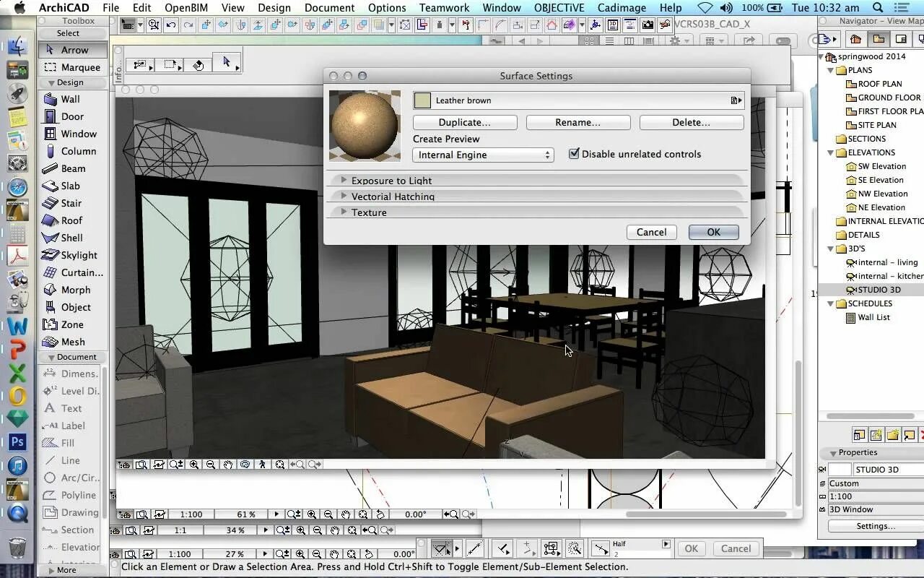Select the Object tool

point(73,307)
